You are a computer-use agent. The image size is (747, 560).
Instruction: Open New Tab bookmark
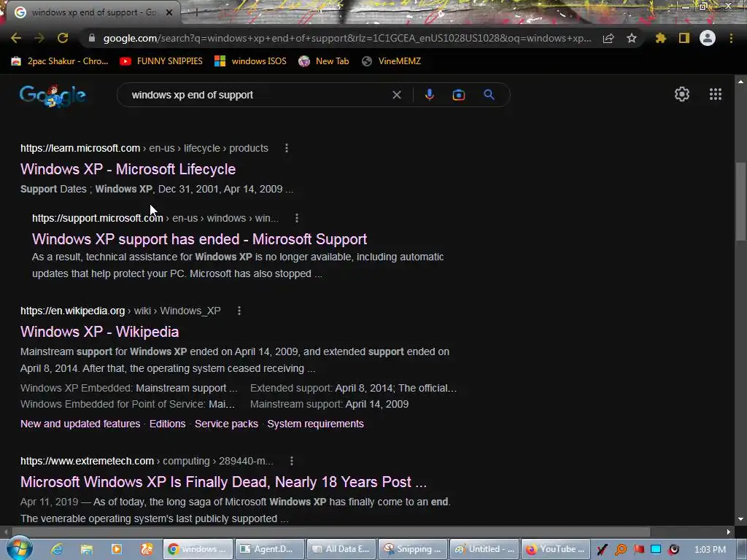click(324, 61)
